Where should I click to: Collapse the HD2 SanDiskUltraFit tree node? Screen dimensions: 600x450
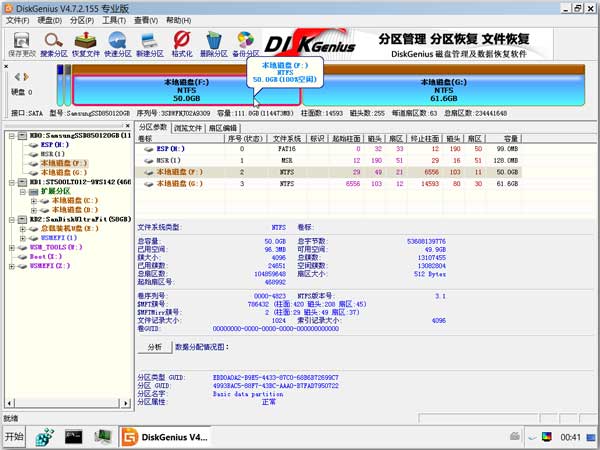tap(12, 220)
